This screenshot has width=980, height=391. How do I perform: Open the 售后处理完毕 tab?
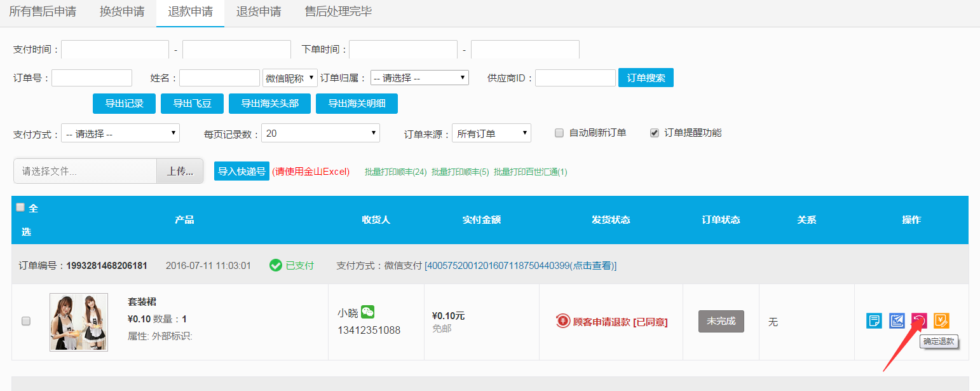(x=338, y=12)
